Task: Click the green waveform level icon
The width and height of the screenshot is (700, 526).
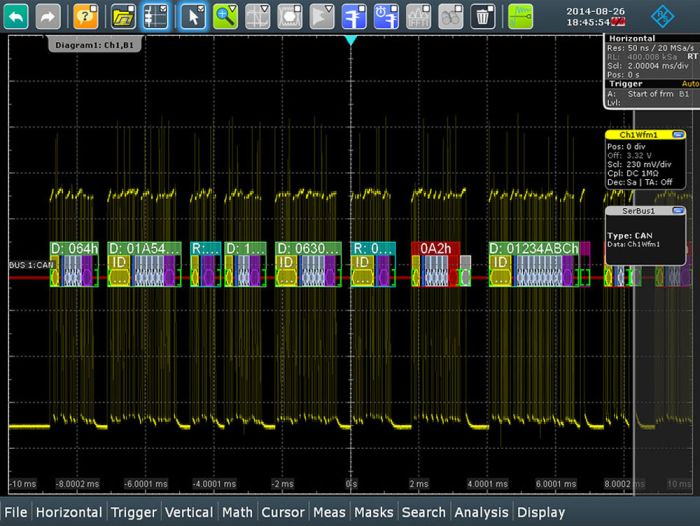Action: [x=521, y=17]
